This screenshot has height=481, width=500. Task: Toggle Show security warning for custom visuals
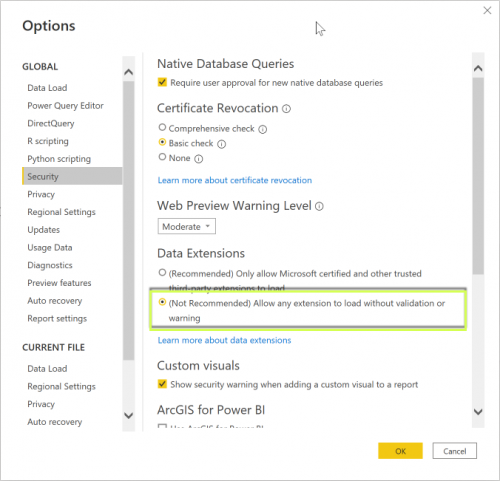(162, 384)
